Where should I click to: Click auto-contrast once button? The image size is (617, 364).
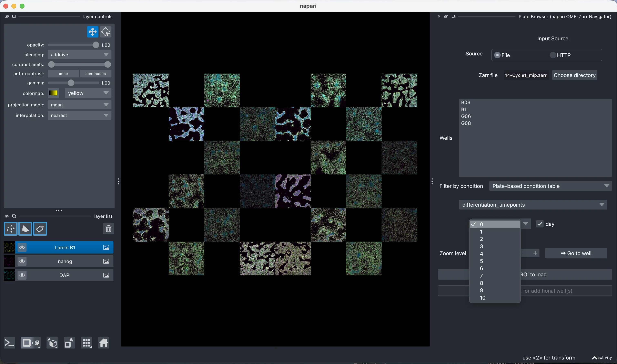[x=63, y=74]
